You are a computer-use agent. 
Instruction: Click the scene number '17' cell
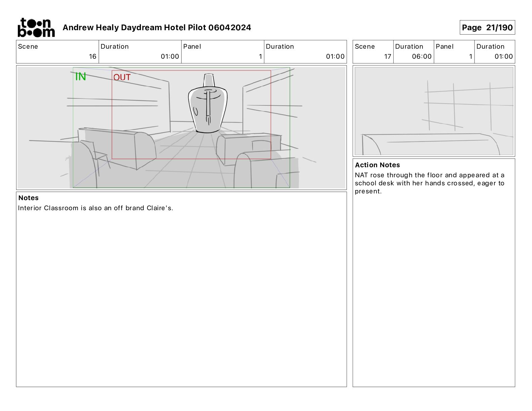(x=373, y=52)
